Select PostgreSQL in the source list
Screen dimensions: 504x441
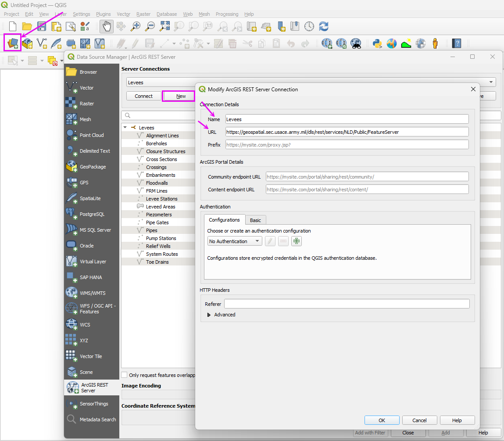pos(92,214)
